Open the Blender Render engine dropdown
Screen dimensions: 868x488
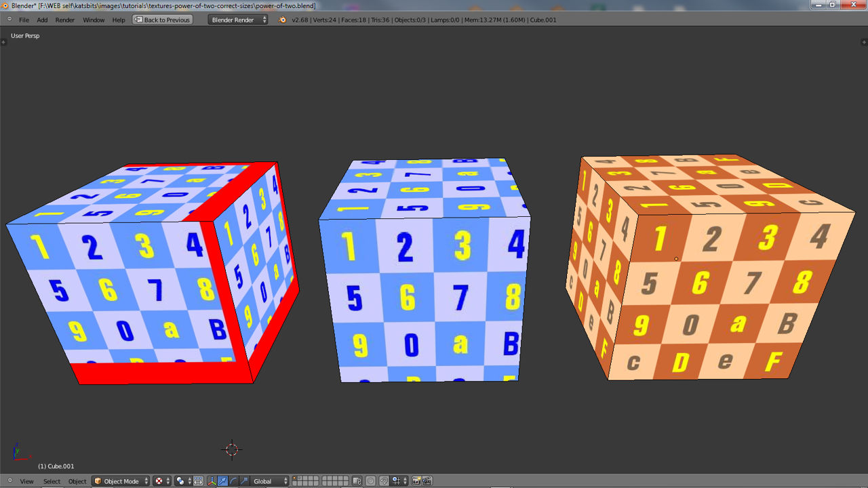point(238,20)
